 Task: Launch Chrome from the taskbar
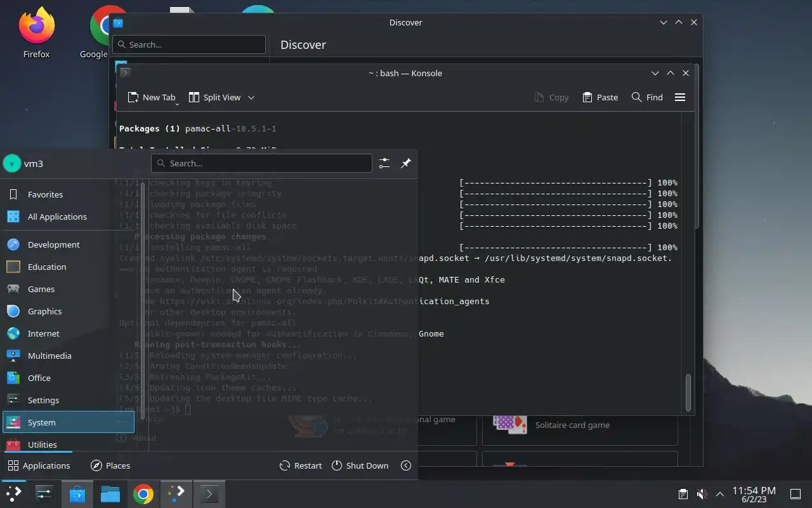point(143,493)
